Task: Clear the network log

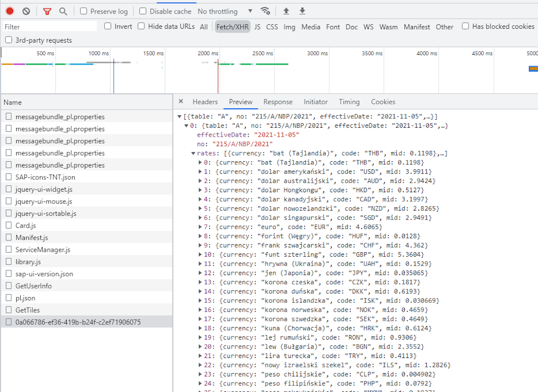Action: (x=26, y=11)
